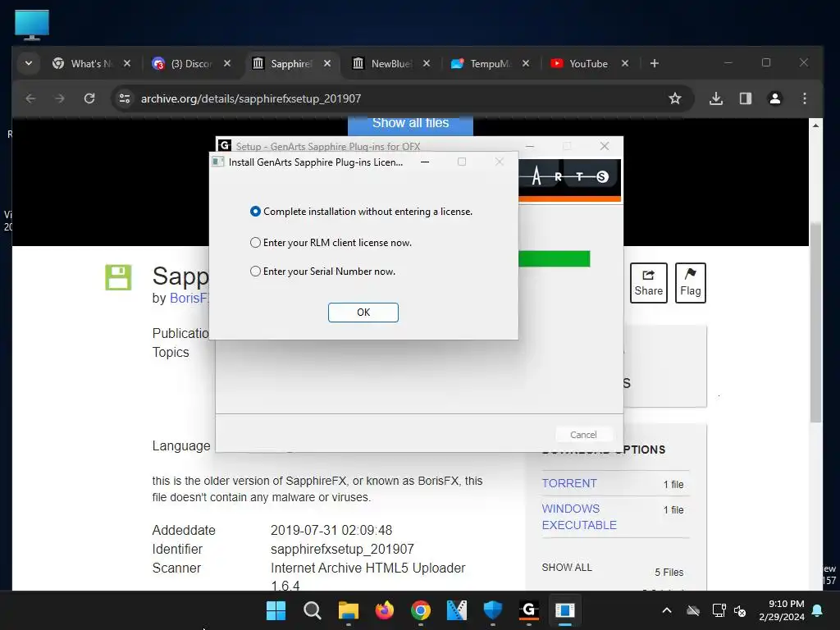Click the scroll-up arrow of the page
Viewport: 840px width, 630px height.
click(x=815, y=126)
